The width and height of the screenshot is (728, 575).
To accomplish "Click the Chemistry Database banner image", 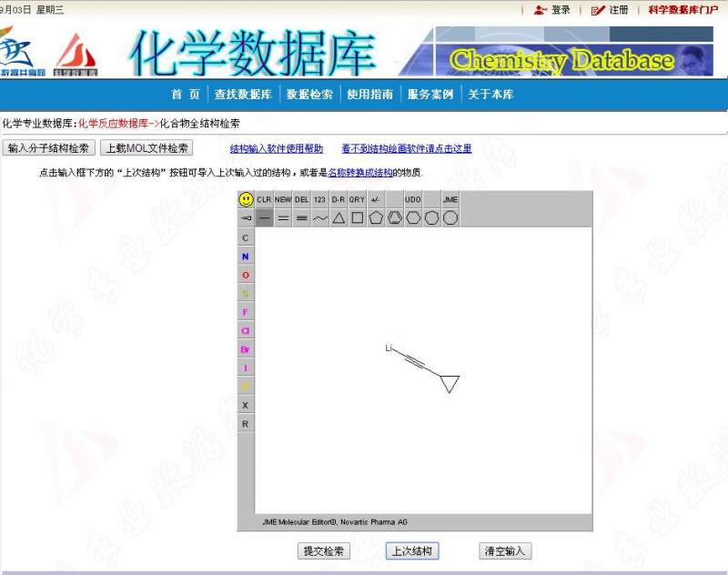I will (x=557, y=51).
